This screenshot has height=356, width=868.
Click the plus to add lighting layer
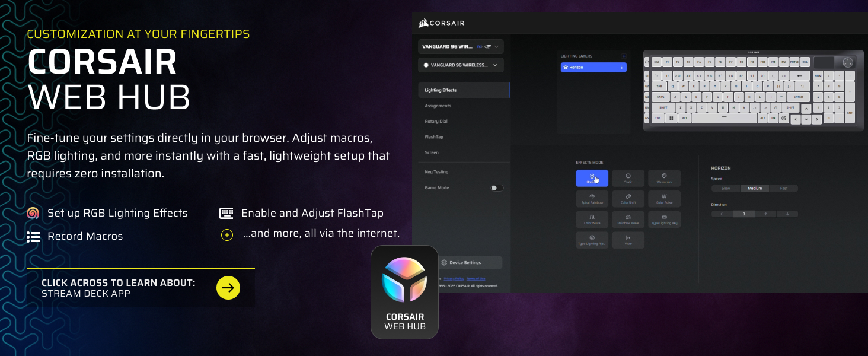point(623,56)
